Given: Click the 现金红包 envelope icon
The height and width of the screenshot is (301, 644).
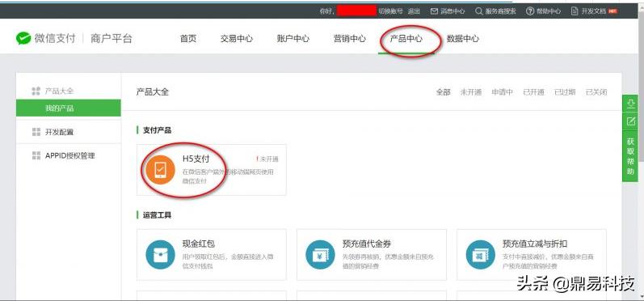Looking at the screenshot, I should coord(160,255).
